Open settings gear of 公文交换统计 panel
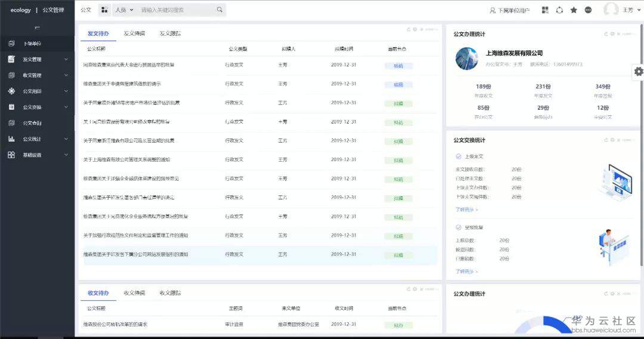Viewport: 644px width, 339px height. coord(612,140)
